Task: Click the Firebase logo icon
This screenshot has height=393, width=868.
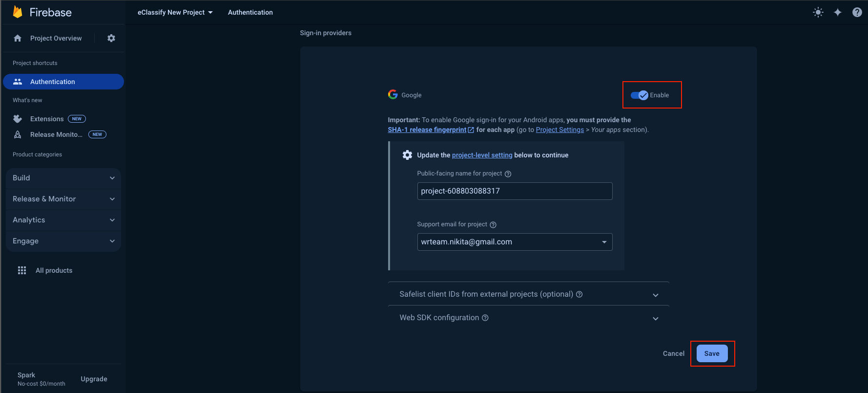Action: coord(18,12)
